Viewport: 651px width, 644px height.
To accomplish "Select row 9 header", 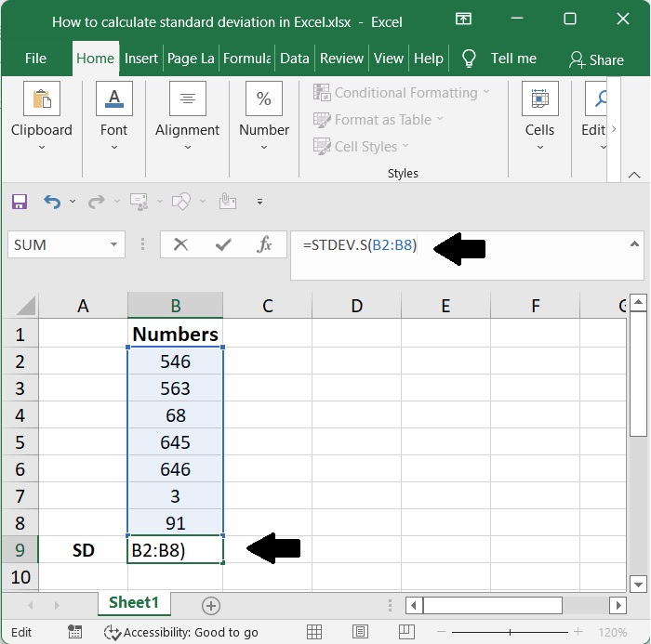I will (20, 550).
